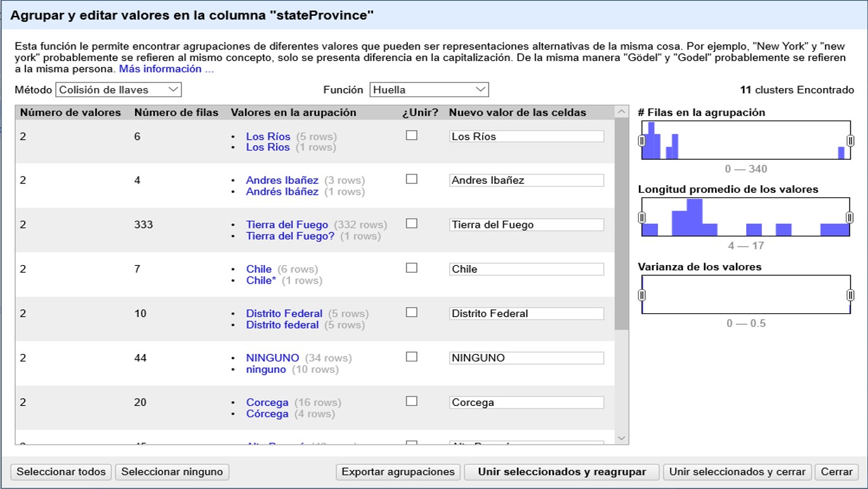Click the Cerrar button
This screenshot has height=489, width=868.
[x=836, y=472]
